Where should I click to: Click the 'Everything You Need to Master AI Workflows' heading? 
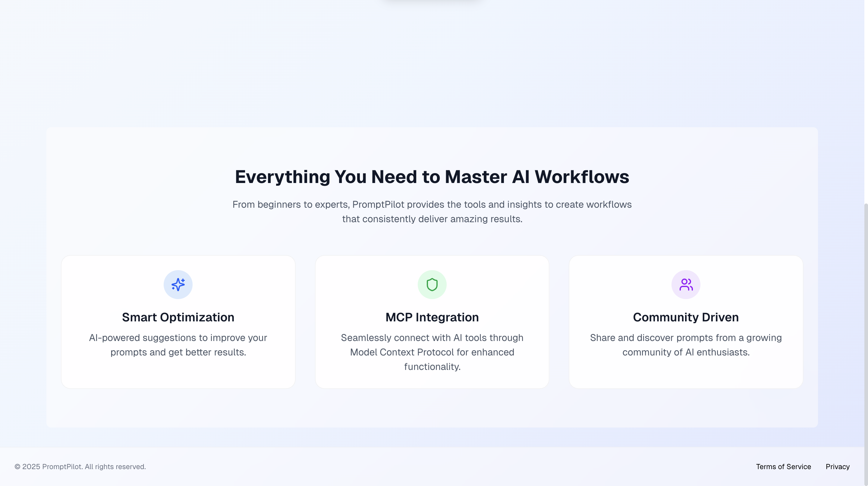point(432,177)
